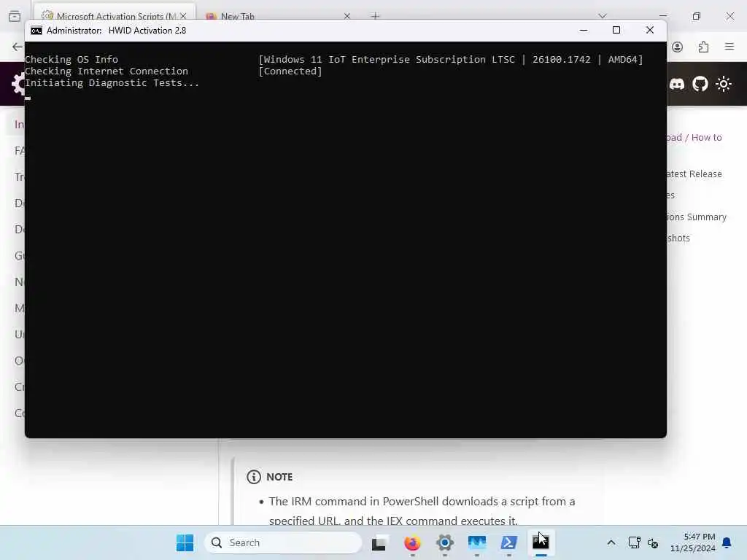The width and height of the screenshot is (747, 560).
Task: Open the Screenshots link in the page sidebar
Action: coord(678,238)
